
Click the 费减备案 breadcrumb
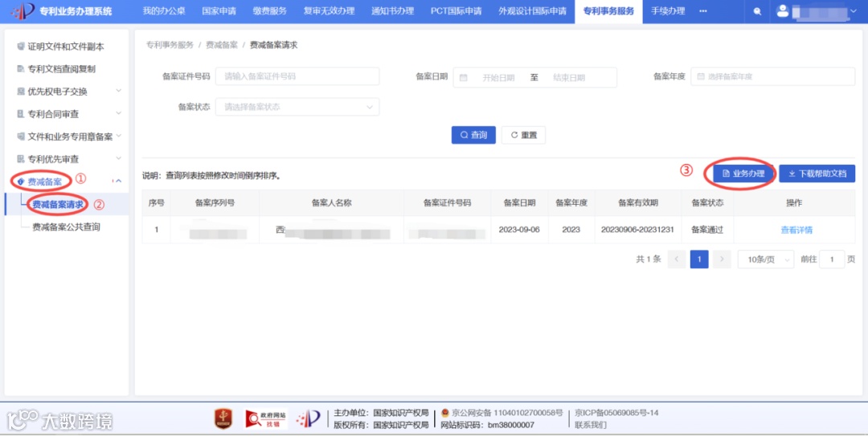222,45
